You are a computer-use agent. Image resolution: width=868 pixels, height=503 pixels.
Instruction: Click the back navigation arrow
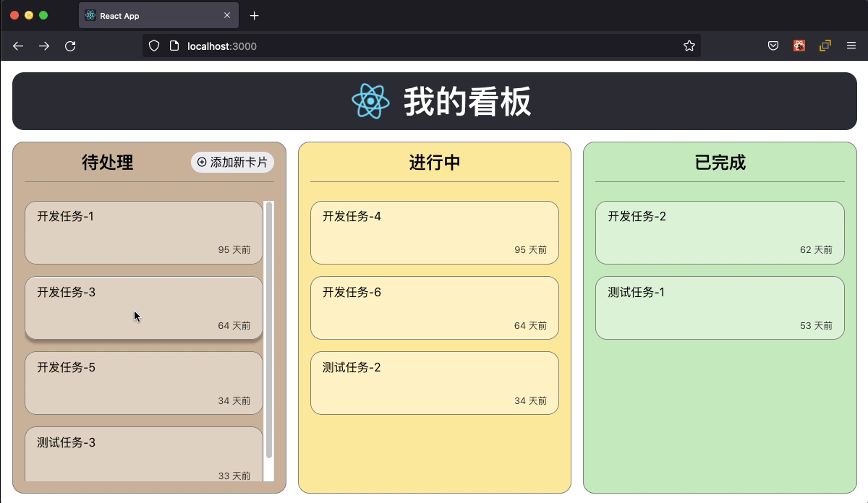17,46
